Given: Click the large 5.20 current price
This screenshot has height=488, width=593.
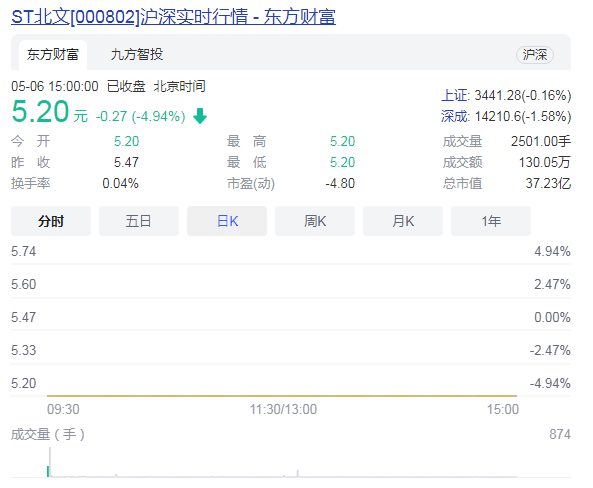Looking at the screenshot, I should tap(40, 112).
